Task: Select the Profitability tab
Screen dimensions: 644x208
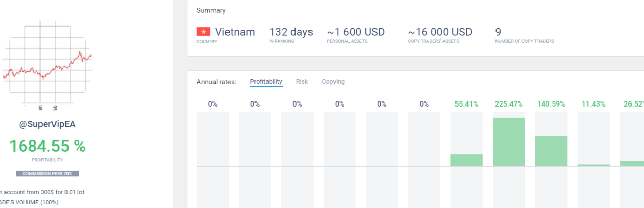Action: [x=266, y=82]
